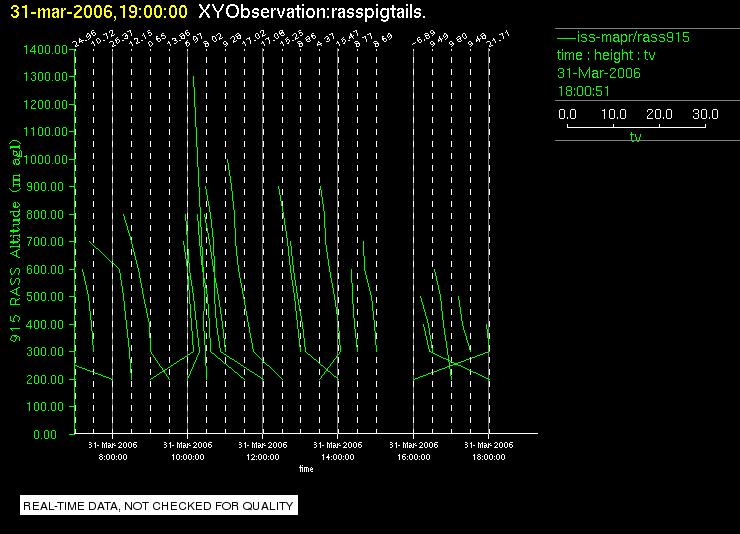Image resolution: width=740 pixels, height=534 pixels.
Task: Select the XYObservation:rasspigtails title
Action: coord(312,12)
